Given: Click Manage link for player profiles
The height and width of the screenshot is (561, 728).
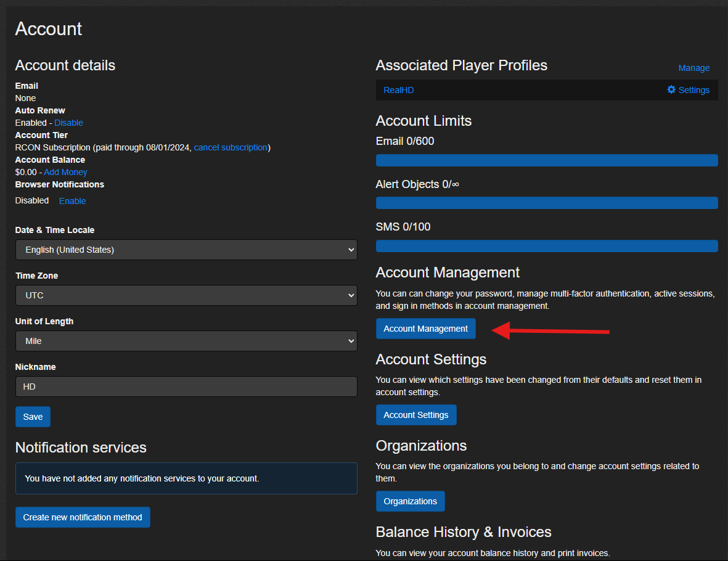Looking at the screenshot, I should [693, 68].
